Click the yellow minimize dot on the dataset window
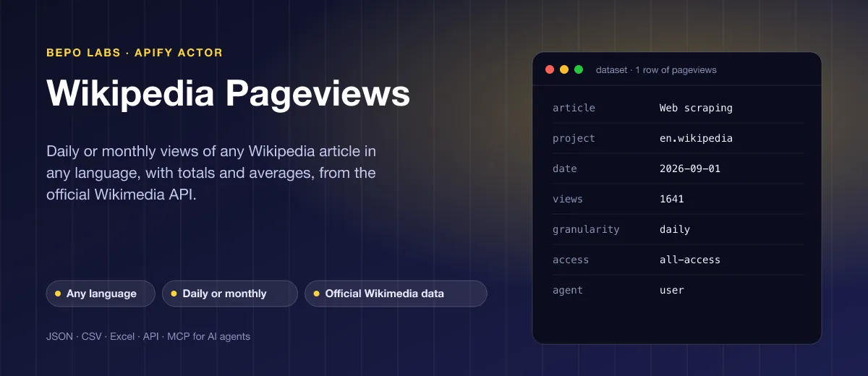This screenshot has width=868, height=376. click(564, 69)
